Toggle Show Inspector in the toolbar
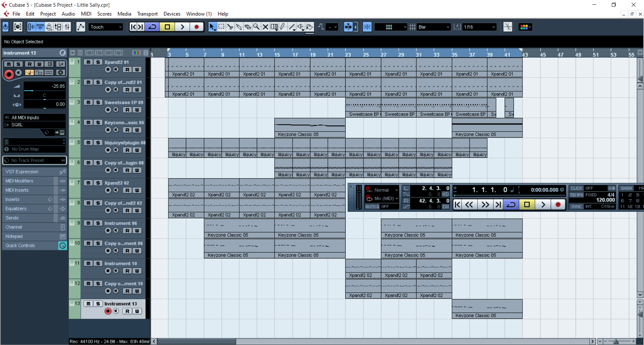644x345 pixels. 31,27
